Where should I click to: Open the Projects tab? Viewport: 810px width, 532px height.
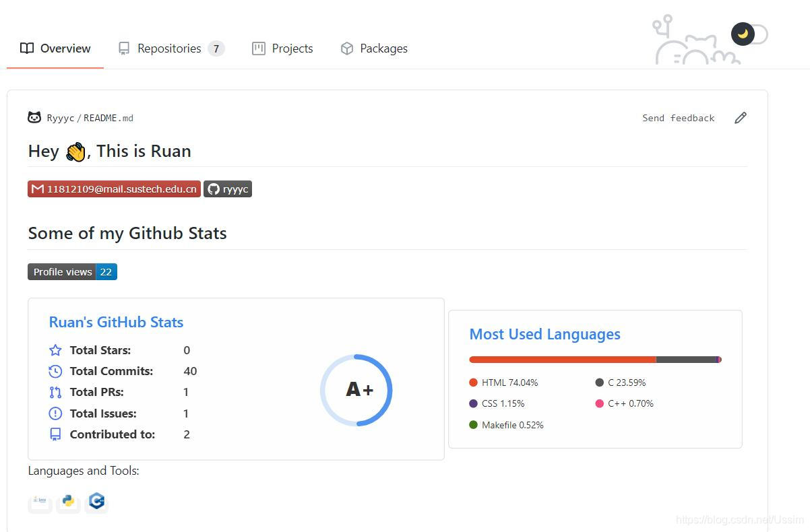point(282,48)
